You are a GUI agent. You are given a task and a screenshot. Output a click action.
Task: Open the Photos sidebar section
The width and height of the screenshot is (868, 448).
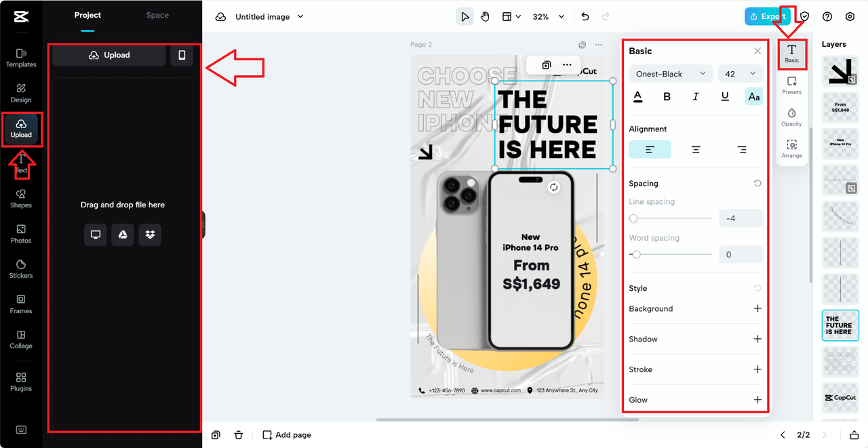[x=21, y=234]
